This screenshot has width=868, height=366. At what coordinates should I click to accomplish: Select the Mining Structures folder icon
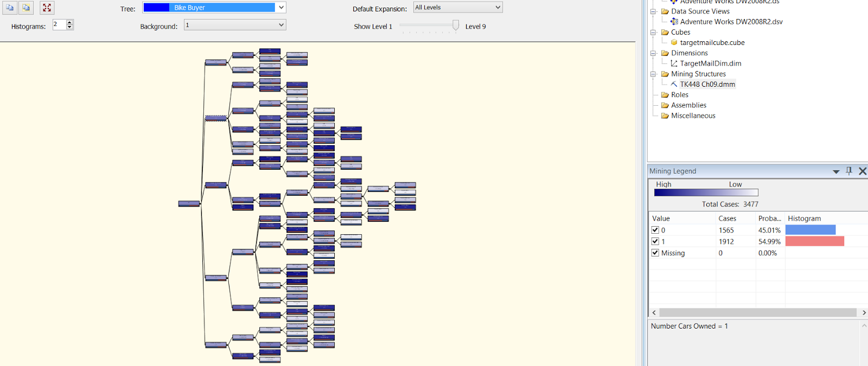pyautogui.click(x=665, y=74)
